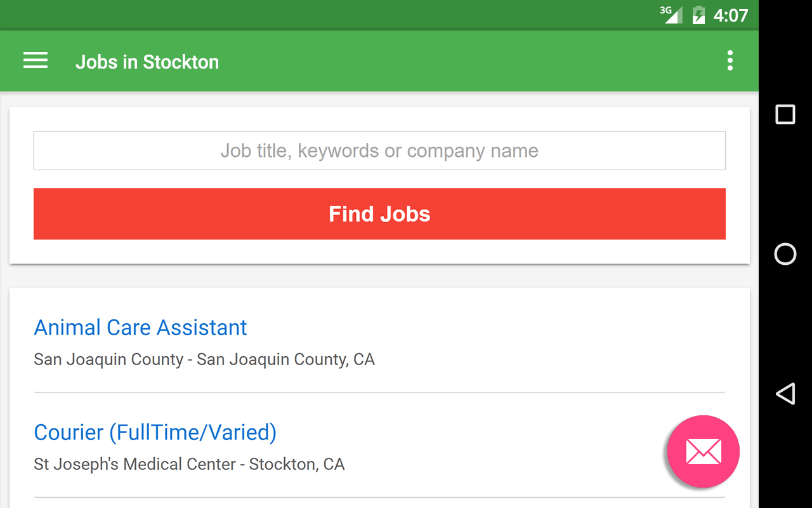
Task: Open the Animal Care Assistant job link
Action: [140, 328]
